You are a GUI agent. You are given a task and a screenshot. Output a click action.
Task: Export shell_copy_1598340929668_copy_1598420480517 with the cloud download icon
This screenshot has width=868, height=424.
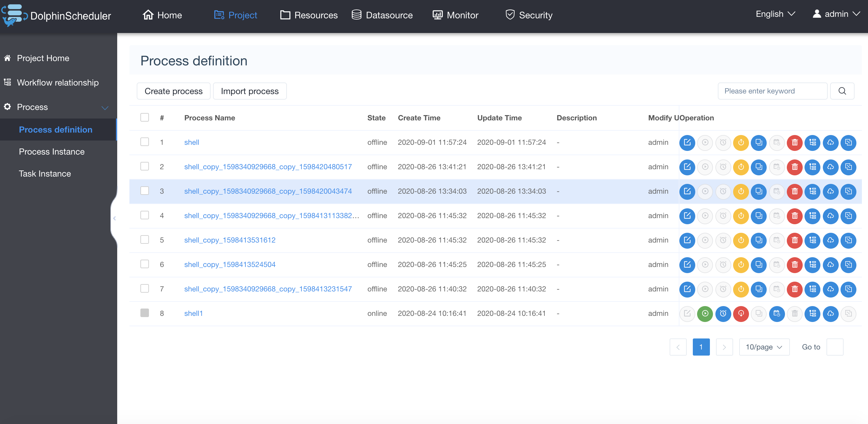830,167
